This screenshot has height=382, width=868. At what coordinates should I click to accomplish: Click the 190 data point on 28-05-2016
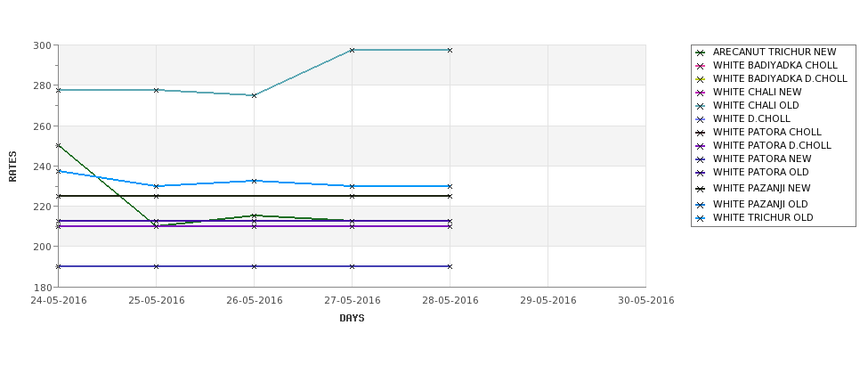(450, 267)
